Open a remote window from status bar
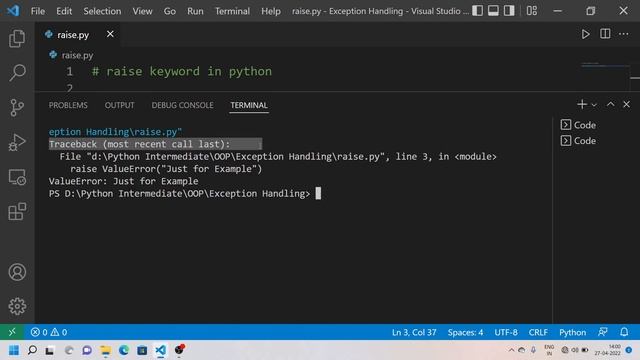Viewport: 640px width, 360px height. [12, 332]
